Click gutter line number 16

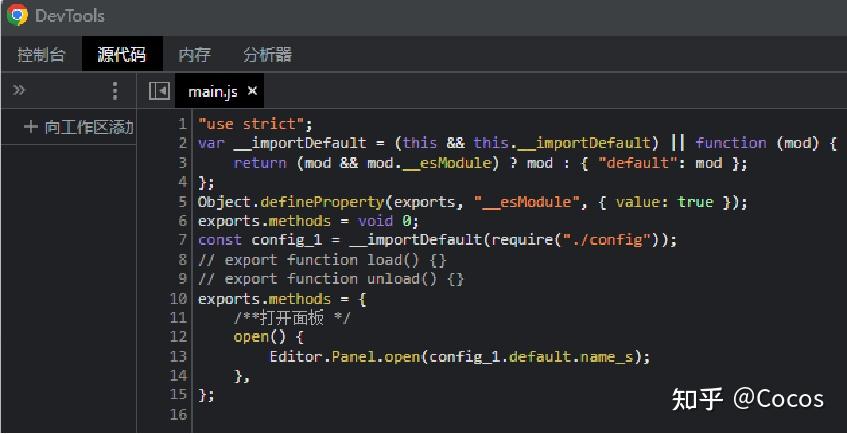coord(178,415)
